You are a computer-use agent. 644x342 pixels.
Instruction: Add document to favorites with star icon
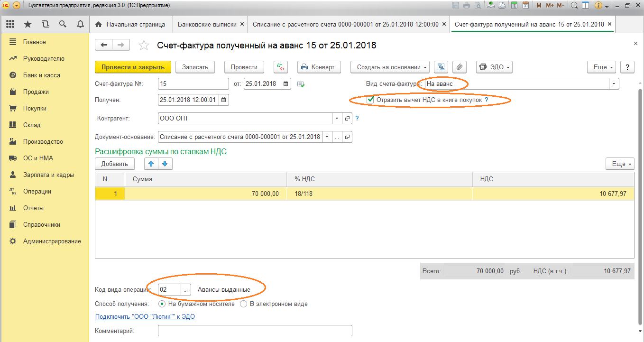[143, 46]
